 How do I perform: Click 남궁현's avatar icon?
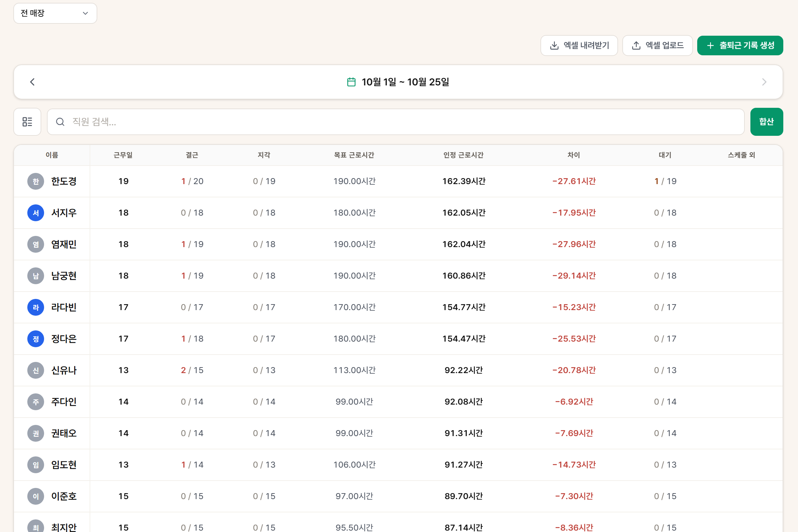(x=36, y=276)
